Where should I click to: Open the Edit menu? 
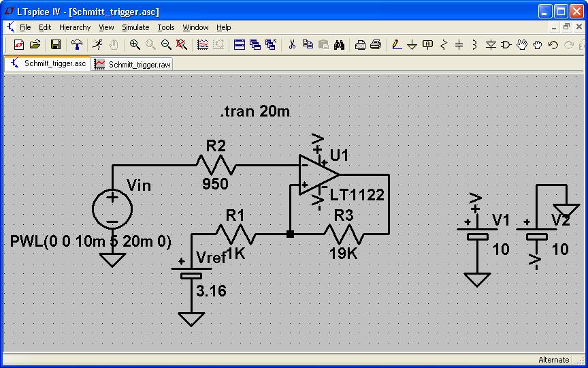coord(45,27)
